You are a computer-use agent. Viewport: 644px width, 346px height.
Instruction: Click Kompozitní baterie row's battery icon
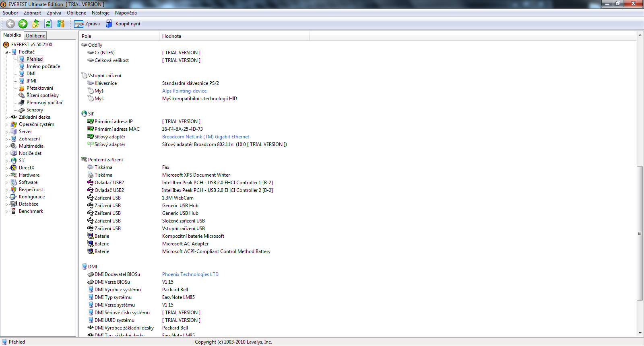91,236
